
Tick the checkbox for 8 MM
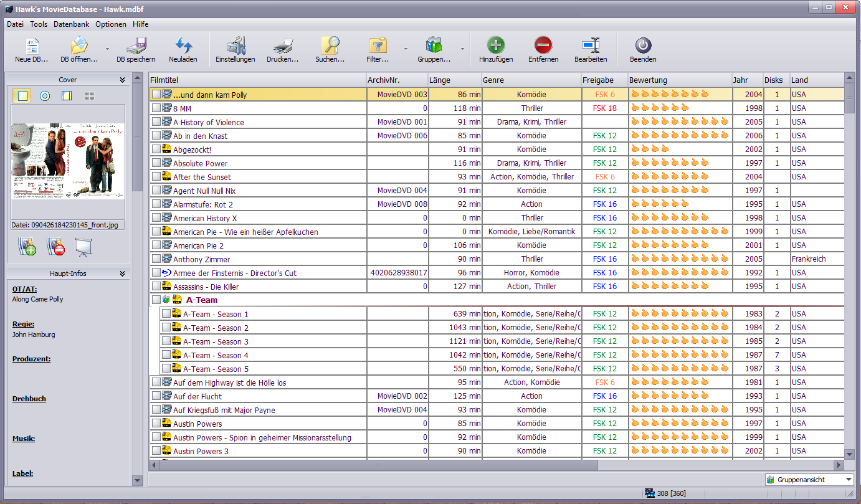click(x=156, y=108)
